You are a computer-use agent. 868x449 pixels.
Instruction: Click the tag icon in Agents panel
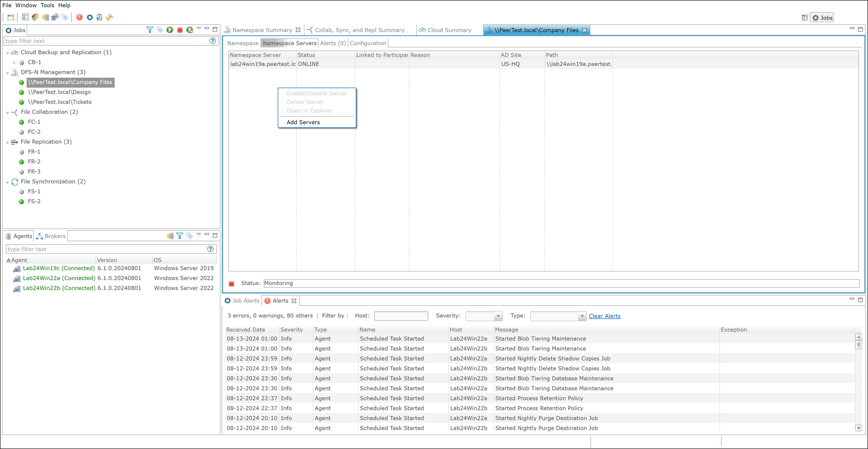click(x=190, y=236)
